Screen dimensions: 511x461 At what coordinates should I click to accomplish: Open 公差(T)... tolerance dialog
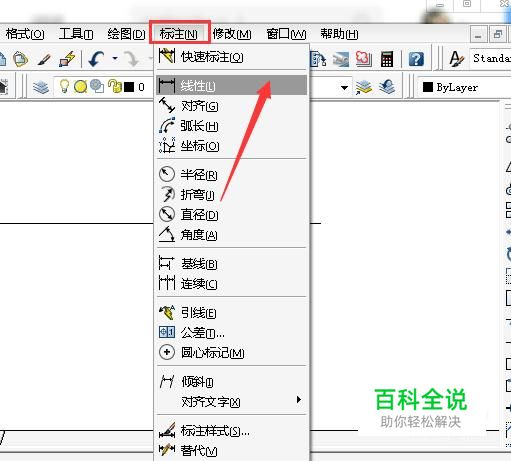click(x=231, y=332)
